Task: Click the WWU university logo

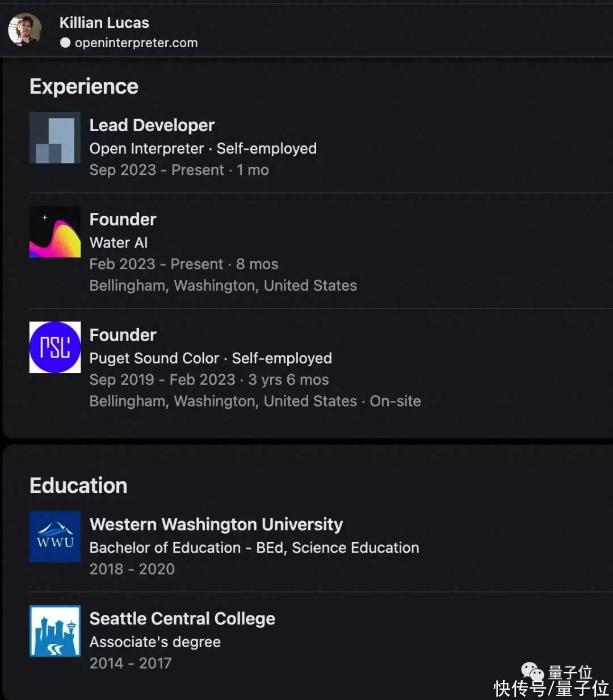Action: point(55,536)
